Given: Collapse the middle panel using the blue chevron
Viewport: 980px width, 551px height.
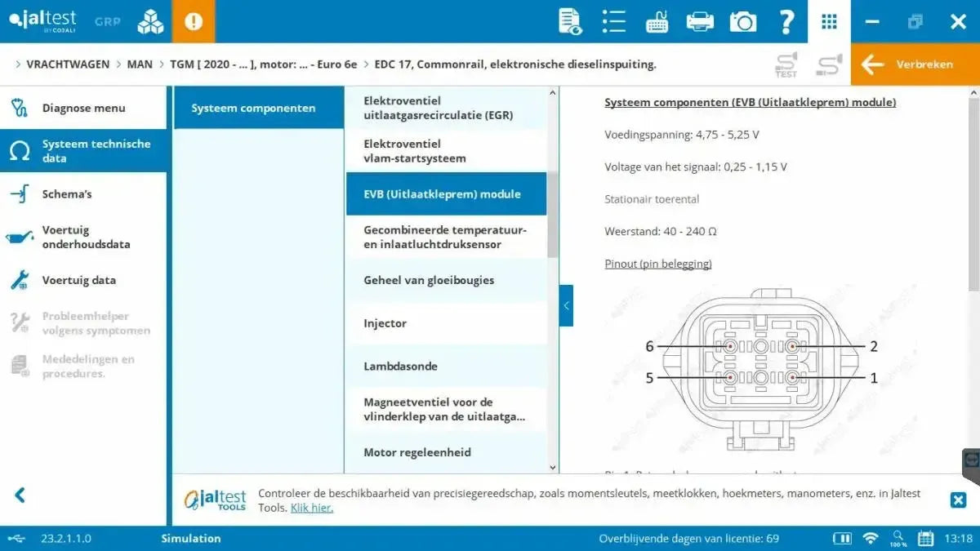Looking at the screenshot, I should [566, 305].
